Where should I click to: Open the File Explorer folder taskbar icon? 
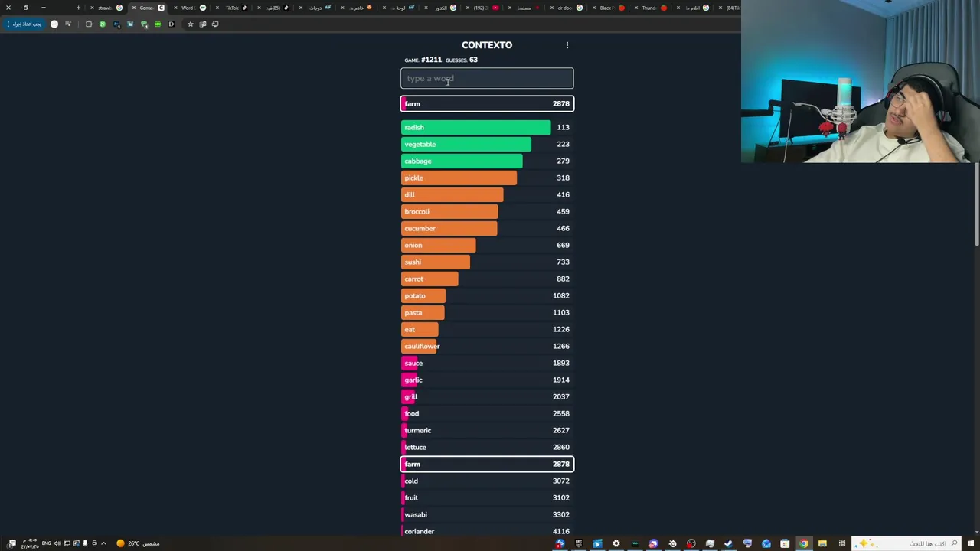pos(822,543)
